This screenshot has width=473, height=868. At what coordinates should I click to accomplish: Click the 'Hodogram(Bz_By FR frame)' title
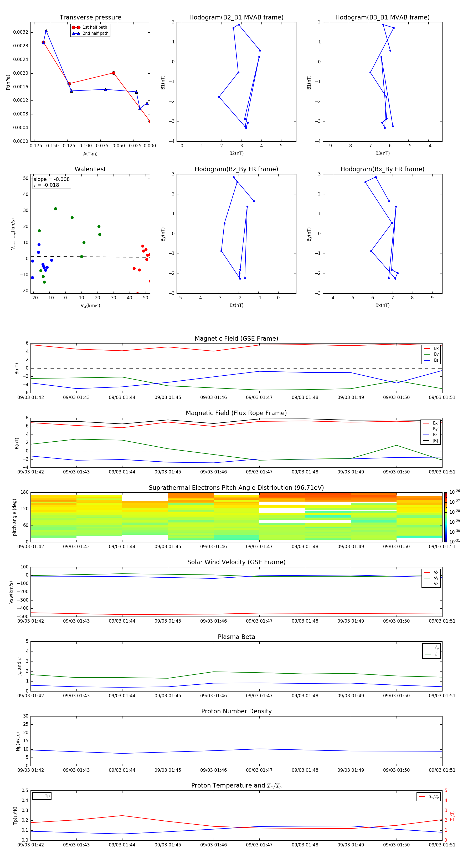(x=236, y=169)
